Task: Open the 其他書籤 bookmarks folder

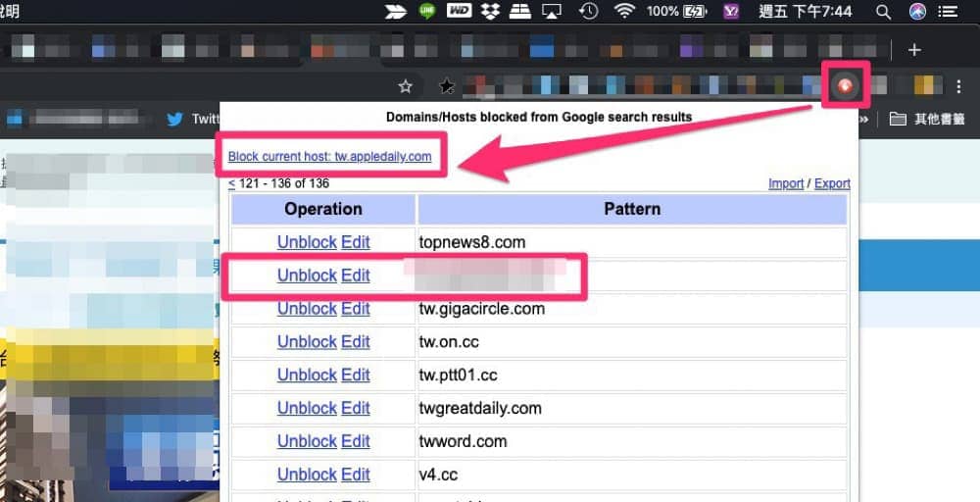Action: pos(927,119)
